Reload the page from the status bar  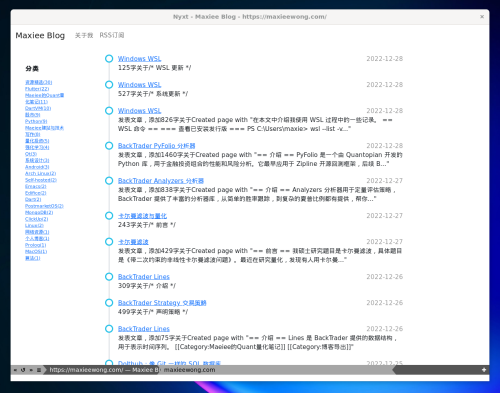pyautogui.click(x=23, y=370)
